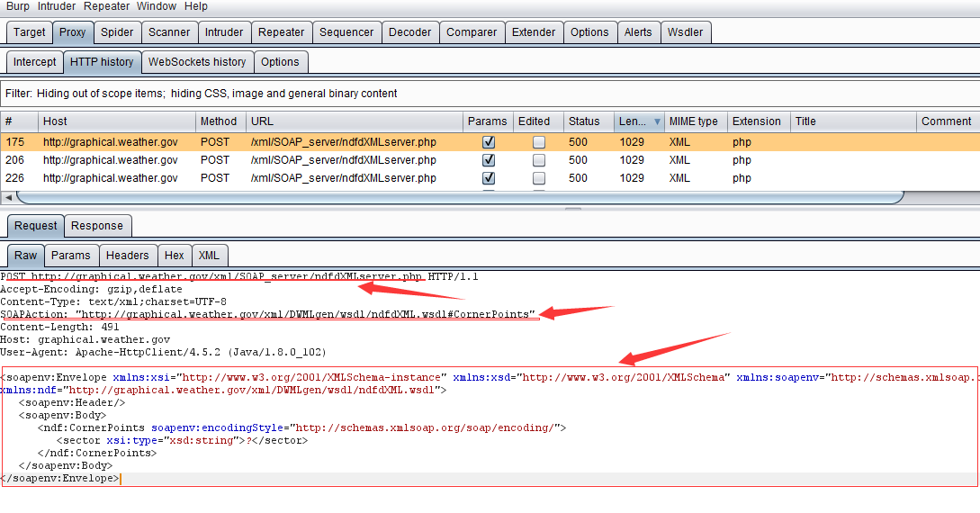The image size is (980, 513).
Task: Toggle Edited checkbox for request 206
Action: [x=538, y=160]
